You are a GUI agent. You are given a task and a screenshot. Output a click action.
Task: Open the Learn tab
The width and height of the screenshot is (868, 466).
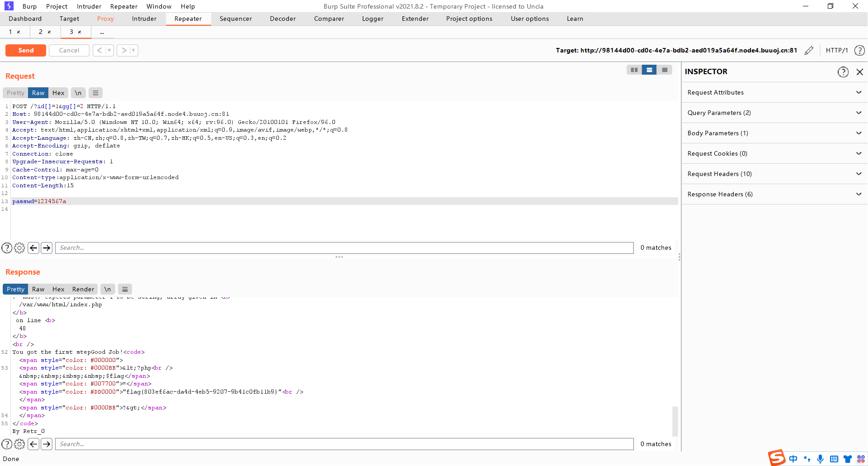pos(575,19)
